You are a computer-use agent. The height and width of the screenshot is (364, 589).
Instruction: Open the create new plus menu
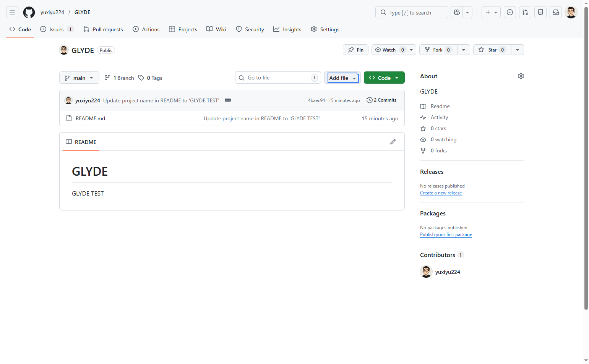tap(491, 12)
